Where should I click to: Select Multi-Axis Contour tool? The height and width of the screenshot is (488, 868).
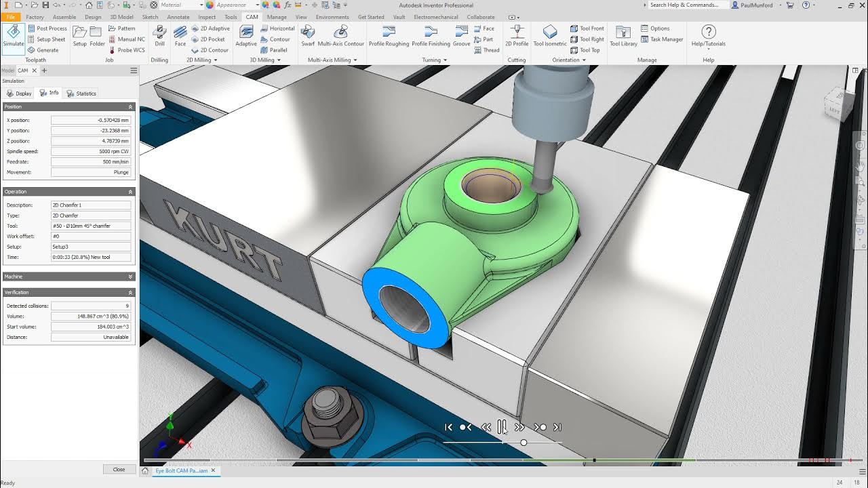click(341, 36)
